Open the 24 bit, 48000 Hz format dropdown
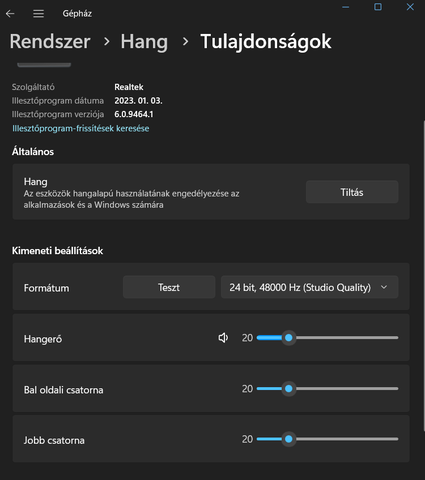This screenshot has height=480, width=425. tap(309, 287)
